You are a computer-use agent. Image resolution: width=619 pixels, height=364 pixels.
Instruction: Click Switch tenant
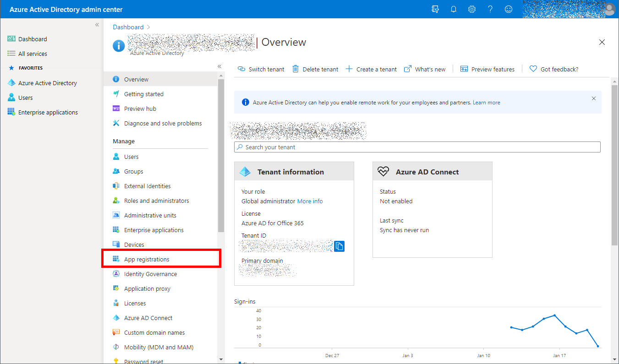tap(261, 69)
